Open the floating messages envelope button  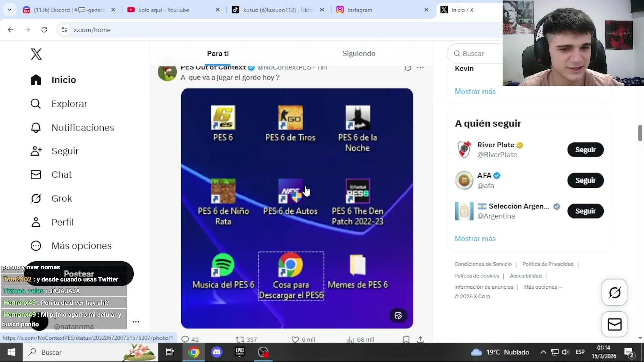click(x=615, y=324)
